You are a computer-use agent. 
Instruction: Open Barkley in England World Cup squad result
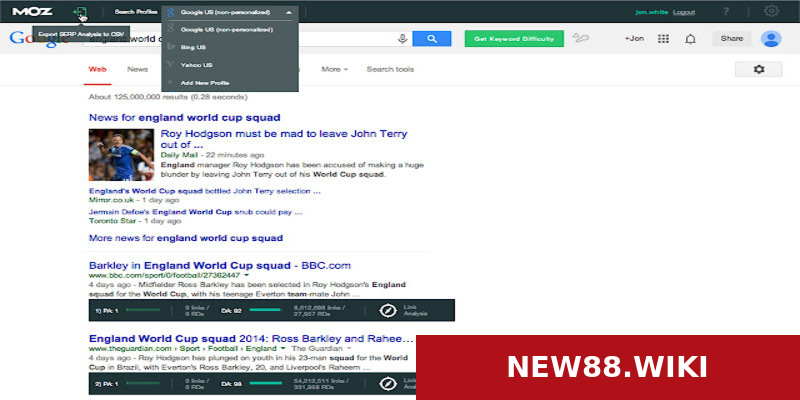[x=220, y=265]
